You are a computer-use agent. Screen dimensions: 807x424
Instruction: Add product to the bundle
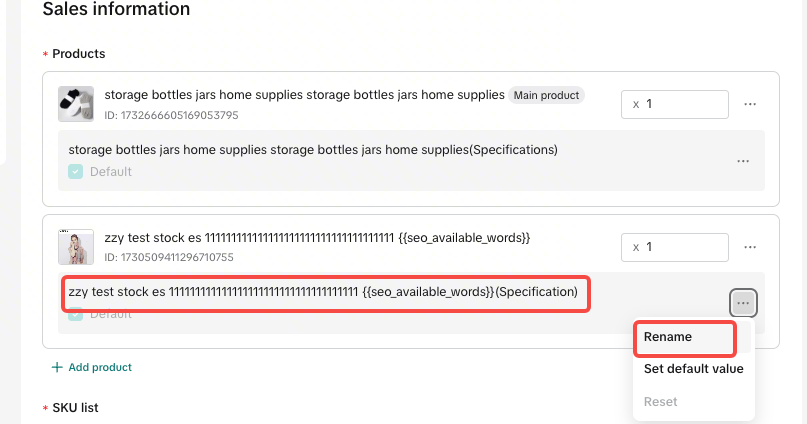92,367
